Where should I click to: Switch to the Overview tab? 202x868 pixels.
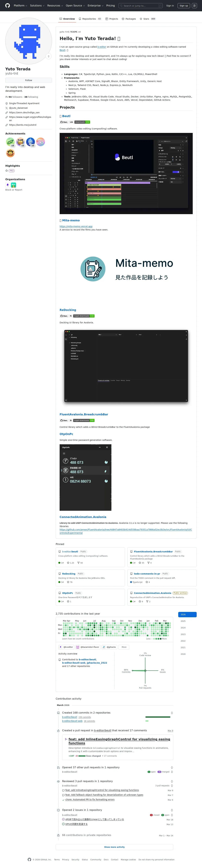tap(67, 19)
